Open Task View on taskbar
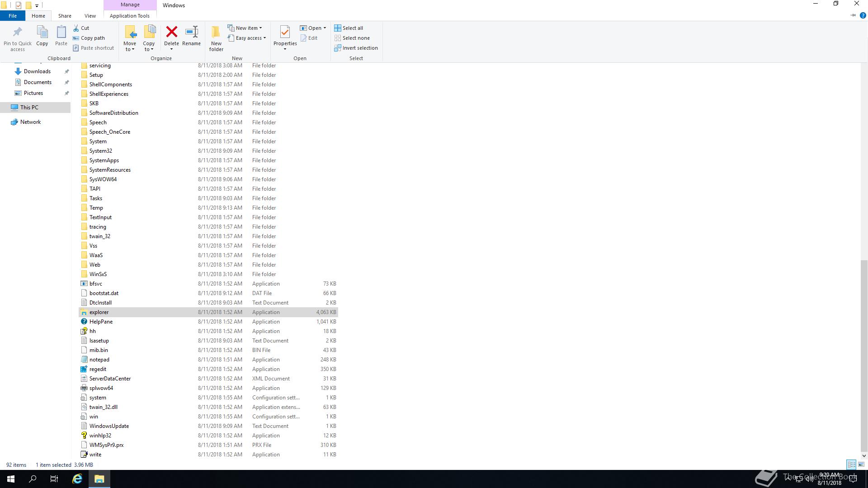This screenshot has height=488, width=868. (54, 479)
